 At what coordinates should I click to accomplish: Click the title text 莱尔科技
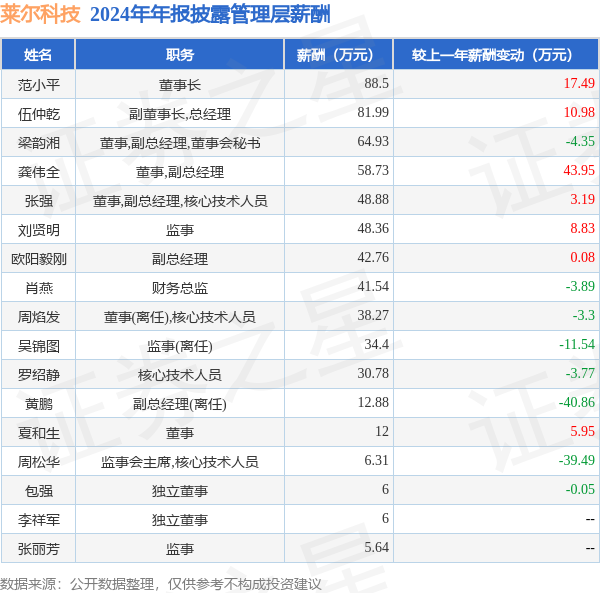pos(40,14)
